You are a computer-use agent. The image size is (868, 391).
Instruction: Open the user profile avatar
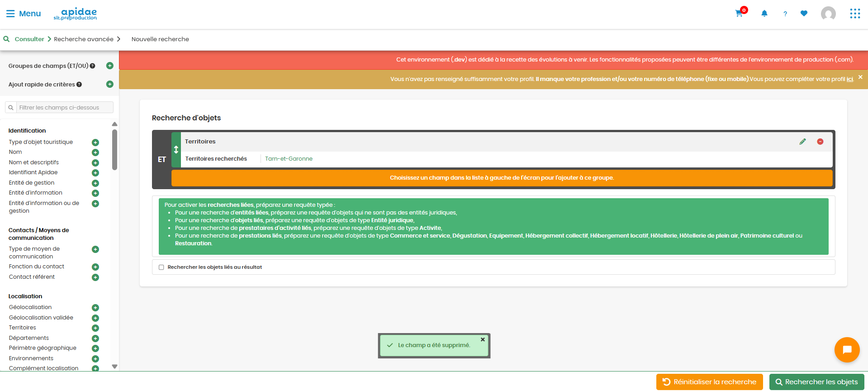click(x=828, y=14)
